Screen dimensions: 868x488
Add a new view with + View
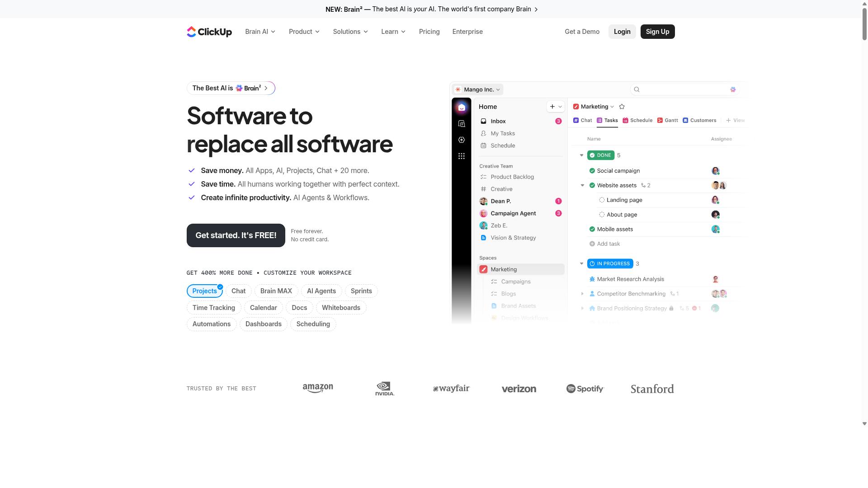point(735,120)
